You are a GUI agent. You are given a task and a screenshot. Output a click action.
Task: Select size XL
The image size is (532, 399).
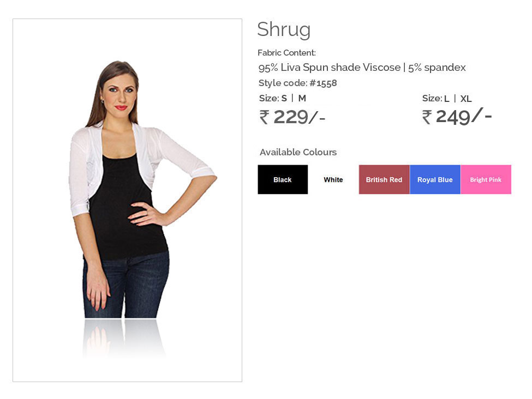466,99
